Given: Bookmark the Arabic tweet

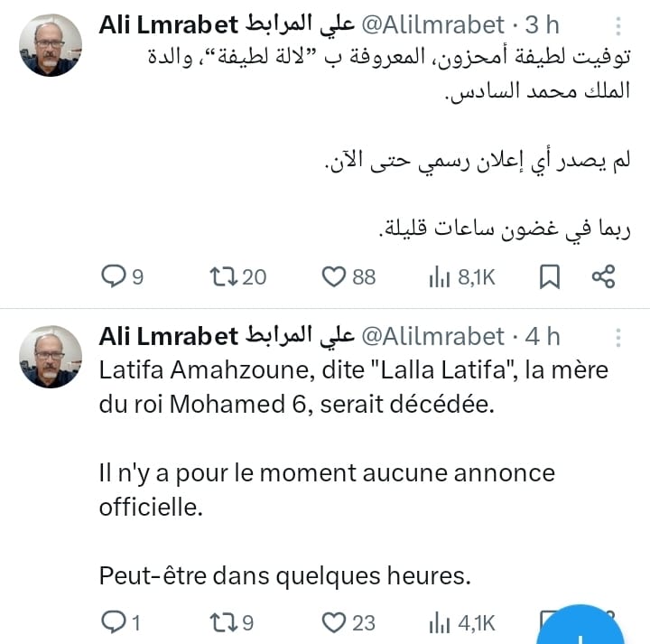Looking at the screenshot, I should [549, 276].
